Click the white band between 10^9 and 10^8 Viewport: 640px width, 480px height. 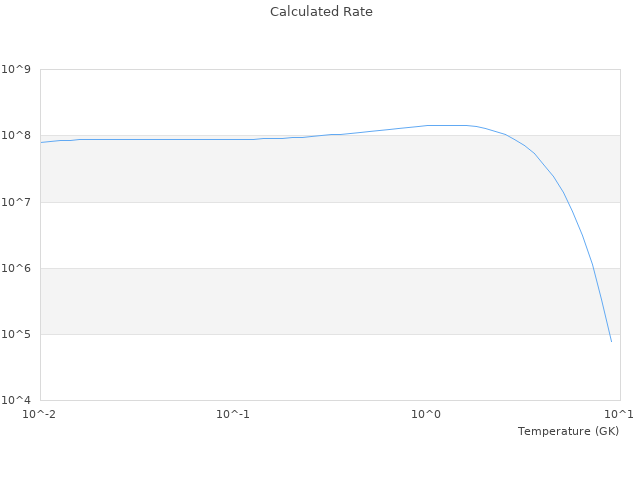tap(300, 100)
